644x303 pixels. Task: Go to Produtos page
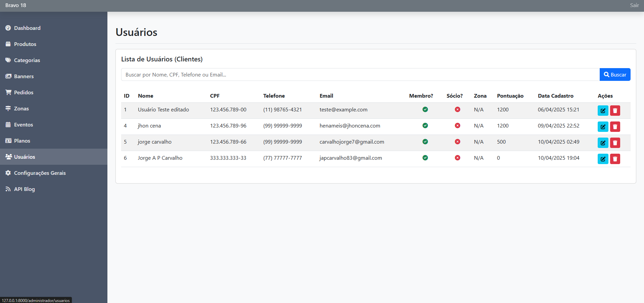(54, 44)
